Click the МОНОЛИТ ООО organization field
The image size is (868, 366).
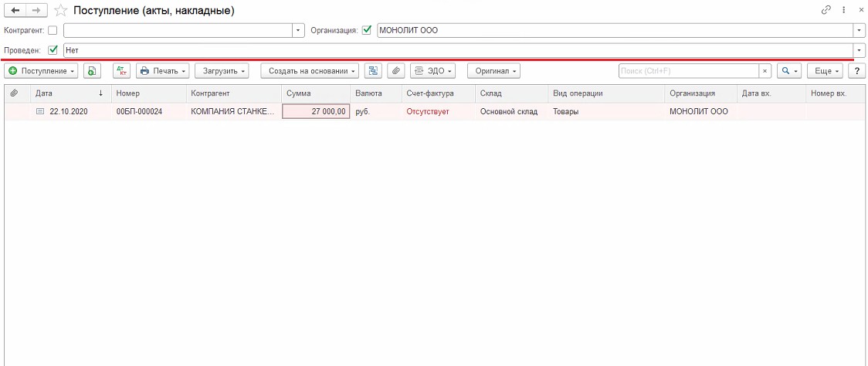click(615, 30)
